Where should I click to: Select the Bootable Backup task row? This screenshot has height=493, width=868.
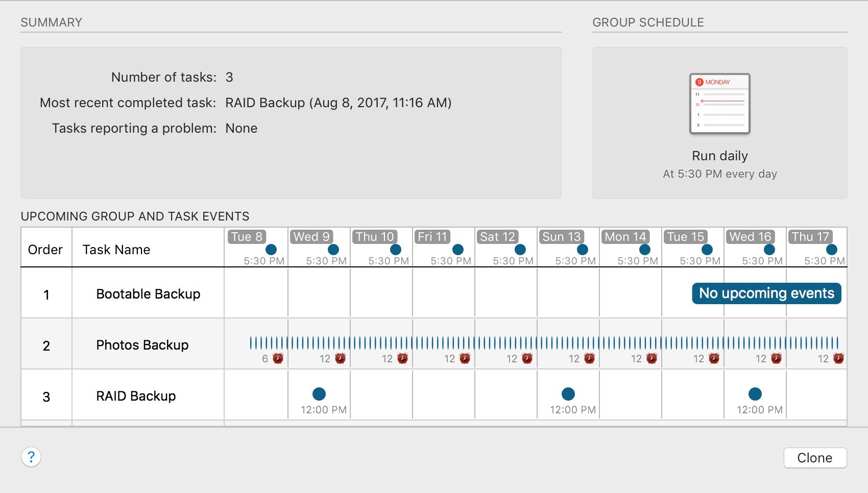pos(148,294)
